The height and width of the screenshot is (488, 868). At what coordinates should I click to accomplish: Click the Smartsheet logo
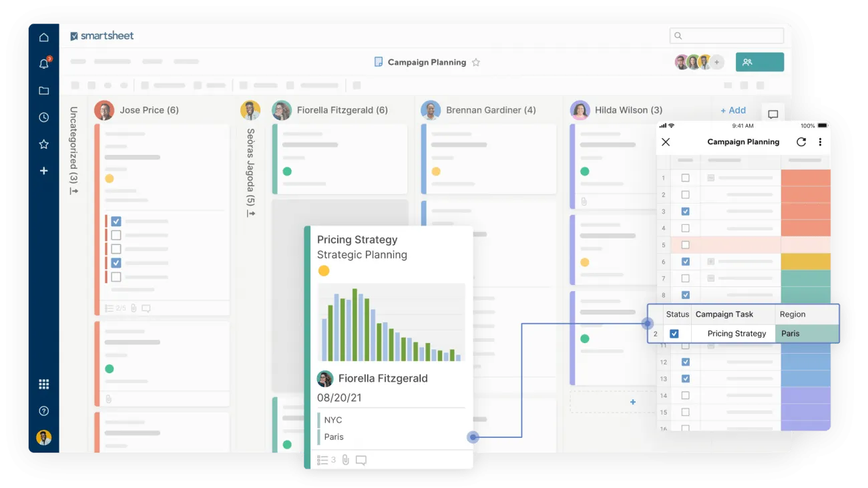point(102,36)
